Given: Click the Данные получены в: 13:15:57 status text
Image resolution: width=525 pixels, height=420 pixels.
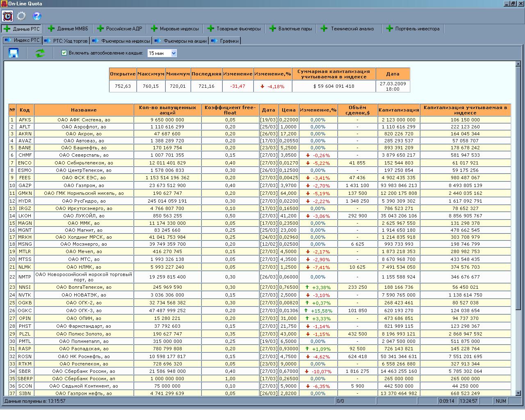Looking at the screenshot, I should (x=35, y=401).
